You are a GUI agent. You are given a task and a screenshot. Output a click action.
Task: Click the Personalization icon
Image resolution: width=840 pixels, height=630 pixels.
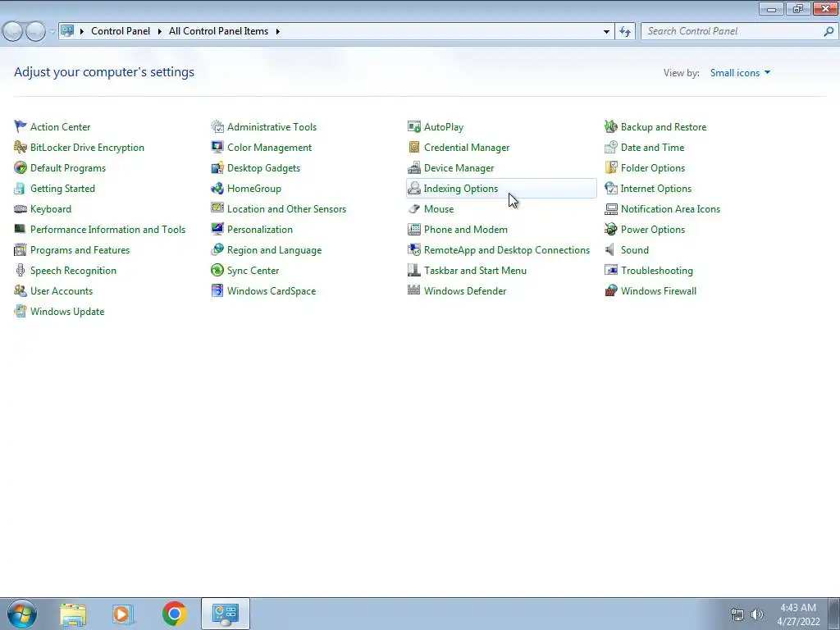click(x=217, y=230)
